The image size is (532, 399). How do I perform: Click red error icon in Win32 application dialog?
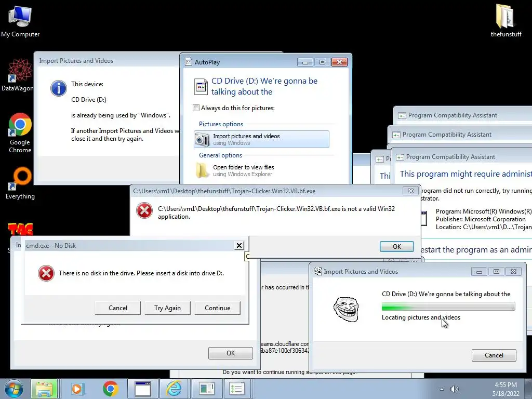(144, 210)
